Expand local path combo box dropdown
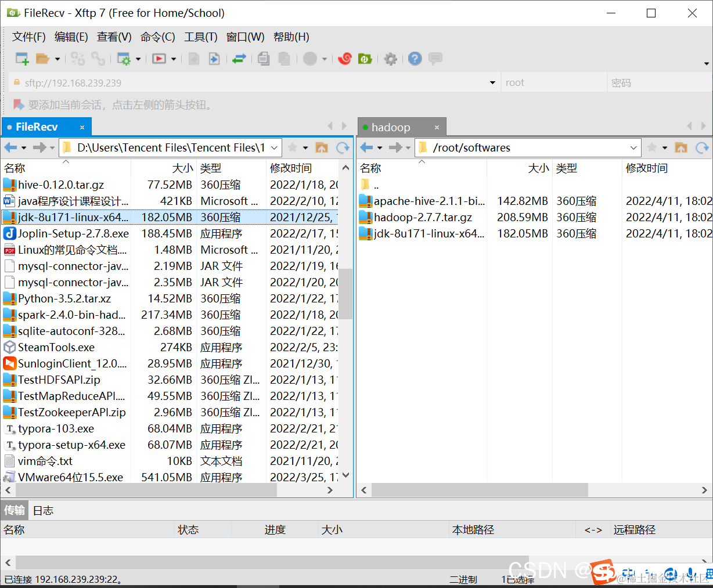The image size is (713, 588). tap(275, 147)
